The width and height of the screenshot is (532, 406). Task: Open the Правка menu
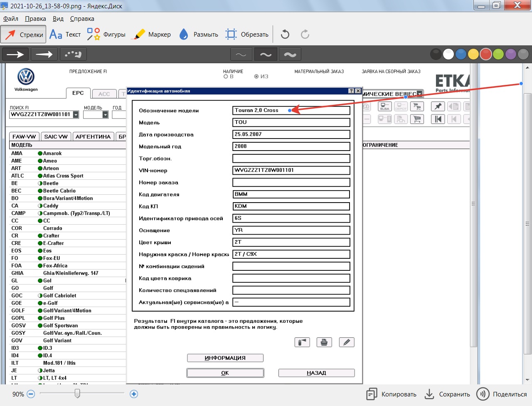coord(35,19)
